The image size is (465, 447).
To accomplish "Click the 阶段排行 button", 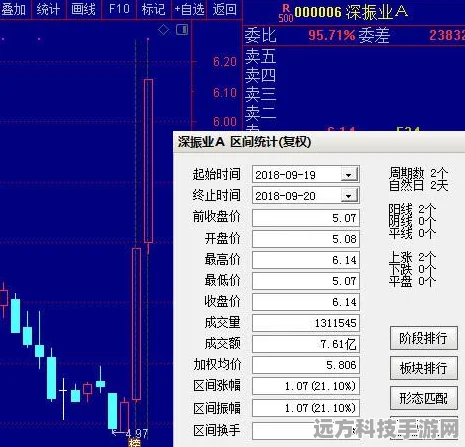I will tap(424, 338).
